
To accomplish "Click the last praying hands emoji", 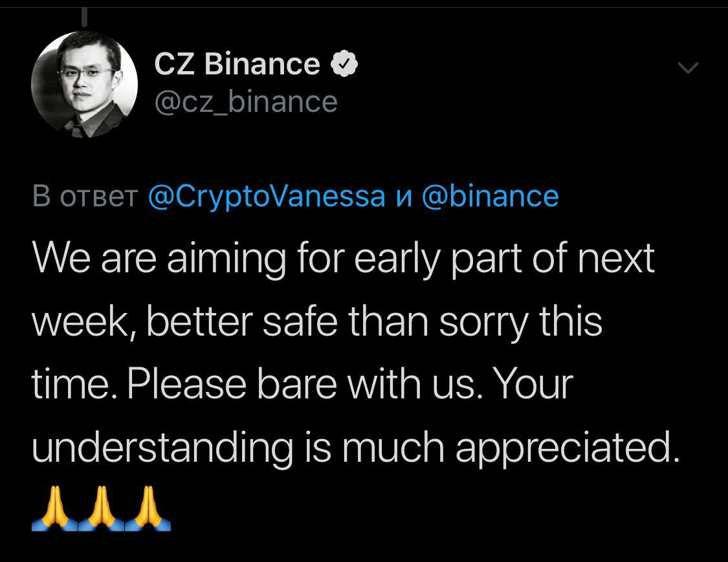I will (148, 508).
